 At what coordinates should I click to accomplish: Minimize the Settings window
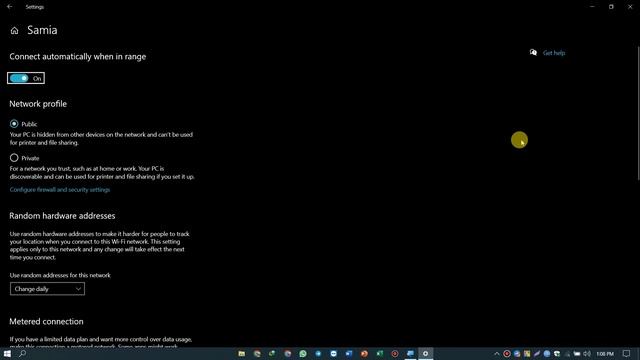[x=592, y=7]
